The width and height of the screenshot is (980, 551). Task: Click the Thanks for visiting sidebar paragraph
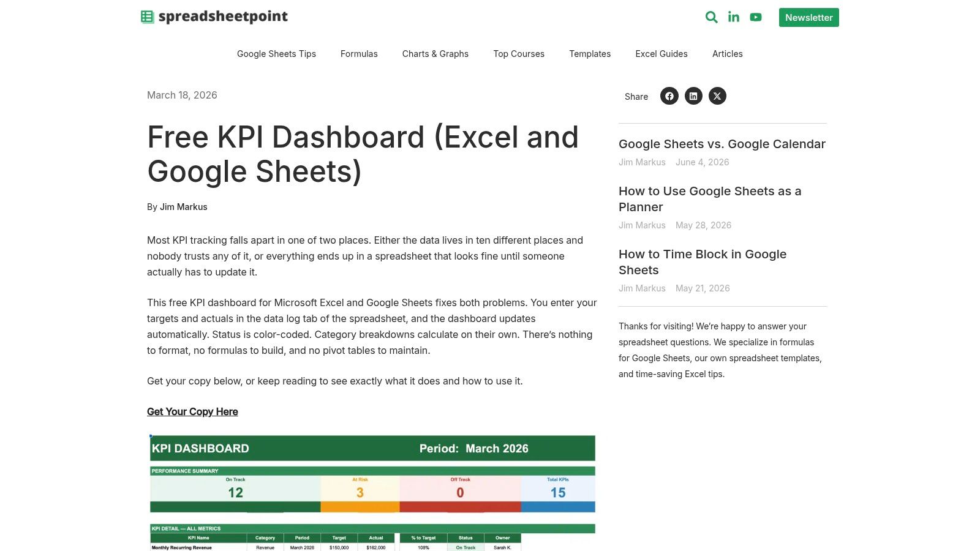click(x=720, y=350)
